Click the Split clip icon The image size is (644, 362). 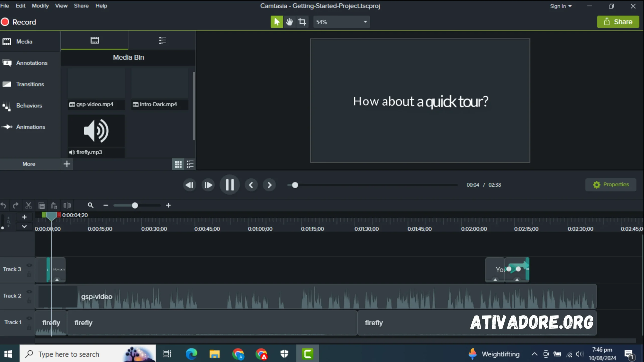click(67, 206)
